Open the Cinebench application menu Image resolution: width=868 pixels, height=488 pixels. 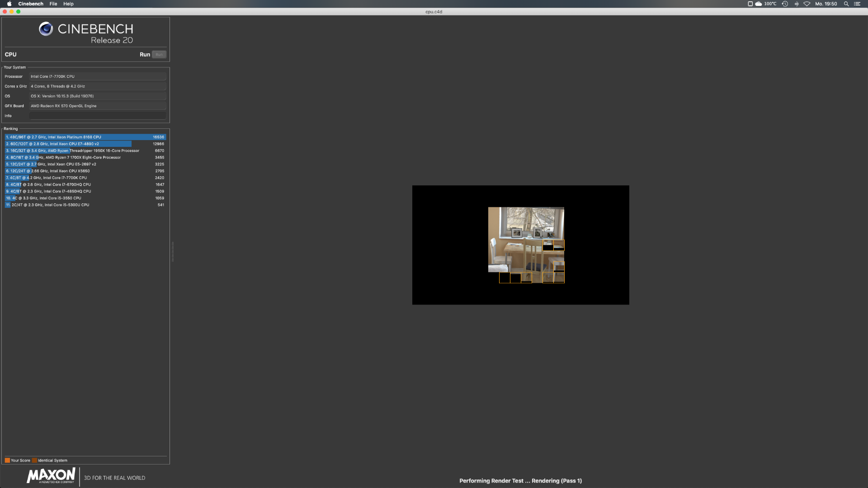pos(31,4)
